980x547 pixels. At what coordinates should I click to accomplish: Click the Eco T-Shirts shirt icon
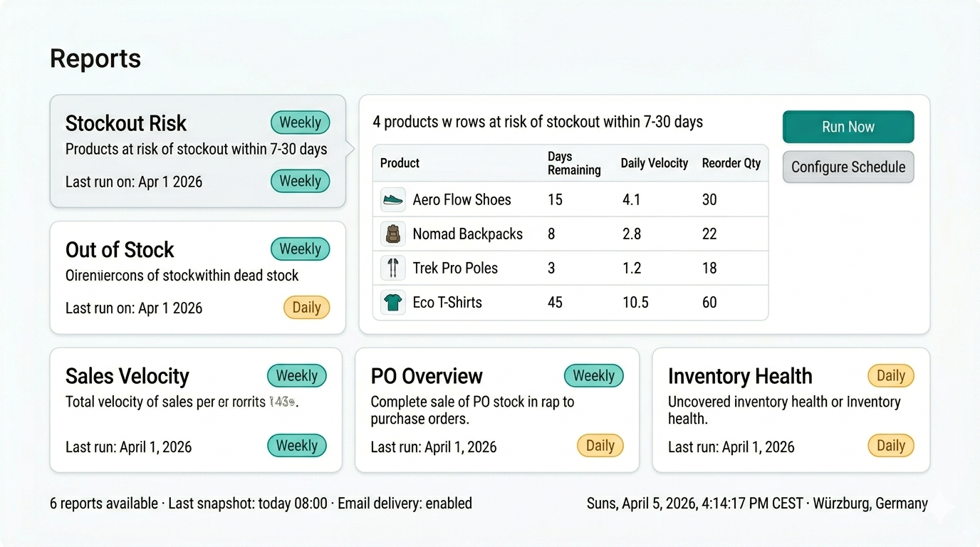(392, 303)
